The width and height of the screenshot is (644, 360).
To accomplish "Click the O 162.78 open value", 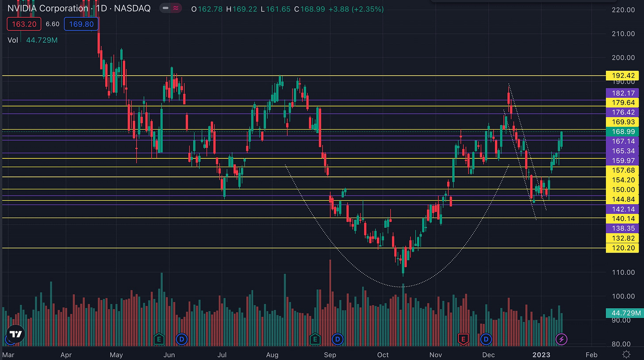I will (207, 8).
